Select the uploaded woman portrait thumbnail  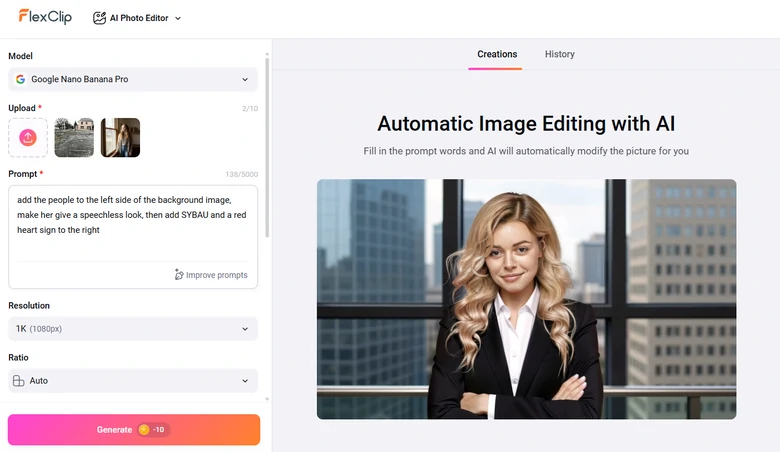120,138
